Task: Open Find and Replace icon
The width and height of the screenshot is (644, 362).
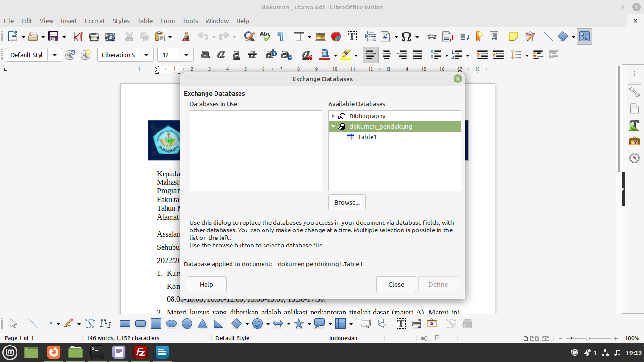Action: tap(249, 36)
